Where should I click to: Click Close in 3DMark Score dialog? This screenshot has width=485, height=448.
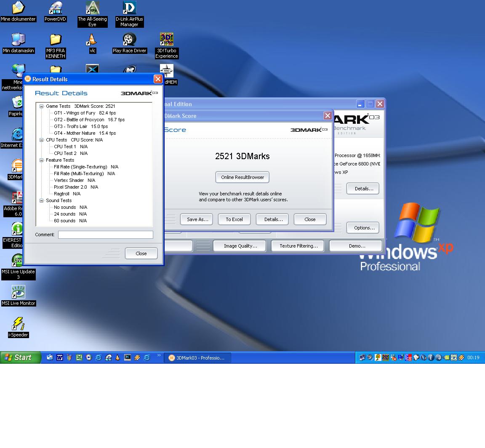pyautogui.click(x=310, y=219)
